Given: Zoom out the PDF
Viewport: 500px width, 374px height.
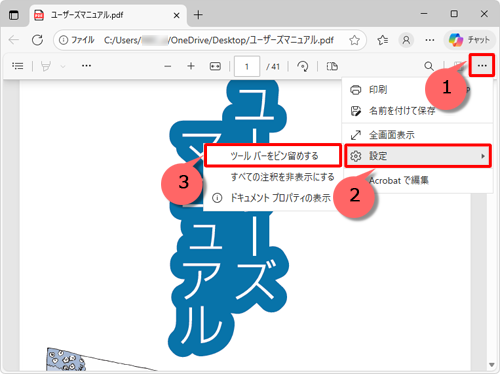Looking at the screenshot, I should [x=168, y=66].
